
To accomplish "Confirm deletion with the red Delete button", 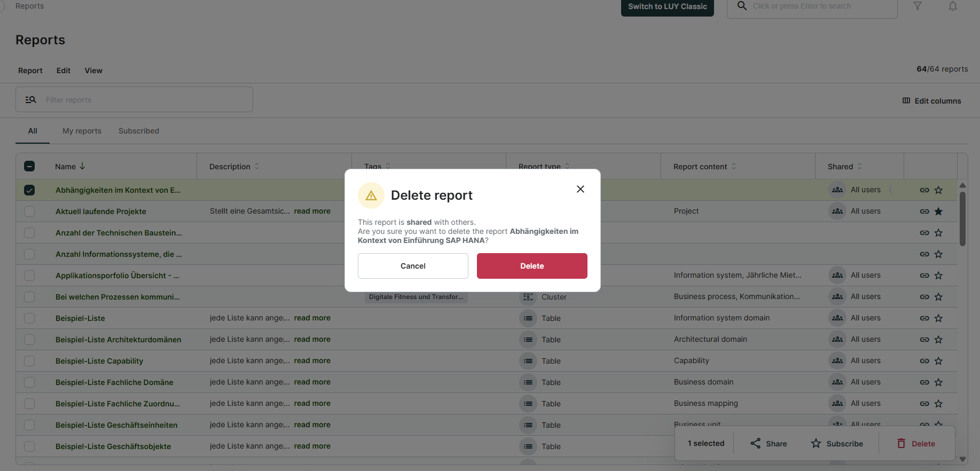I will [x=532, y=266].
